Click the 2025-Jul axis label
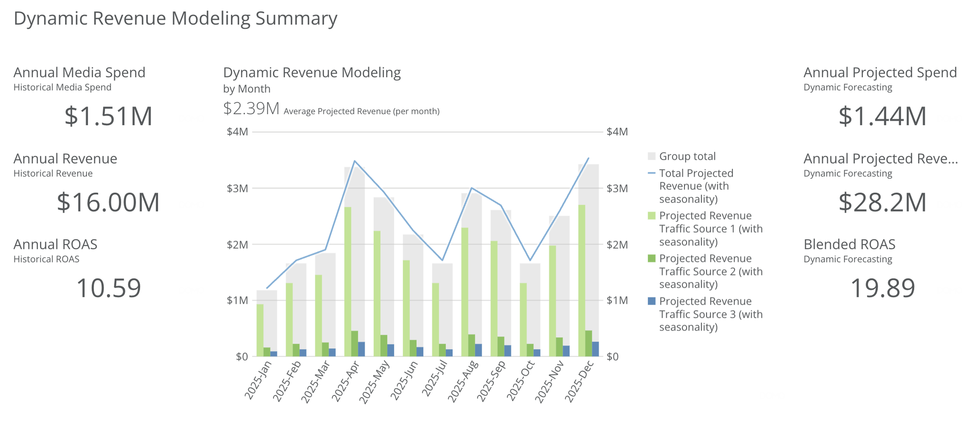The image size is (980, 421). click(435, 378)
